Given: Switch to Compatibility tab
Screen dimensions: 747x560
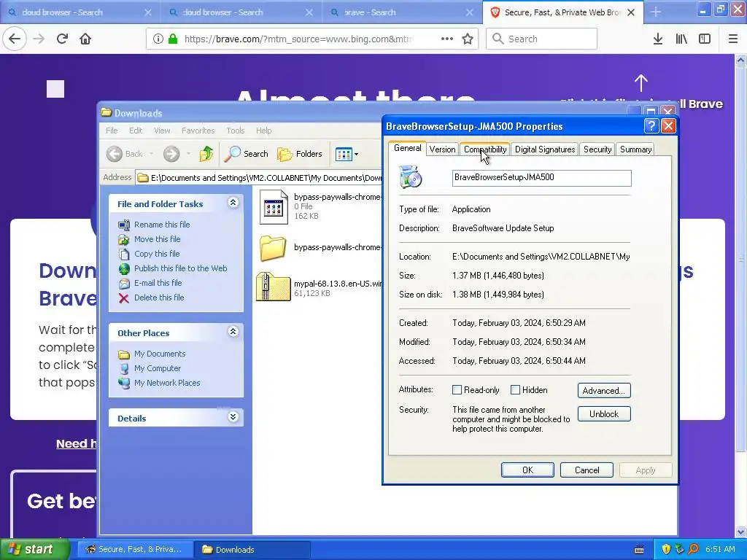Looking at the screenshot, I should [x=485, y=149].
